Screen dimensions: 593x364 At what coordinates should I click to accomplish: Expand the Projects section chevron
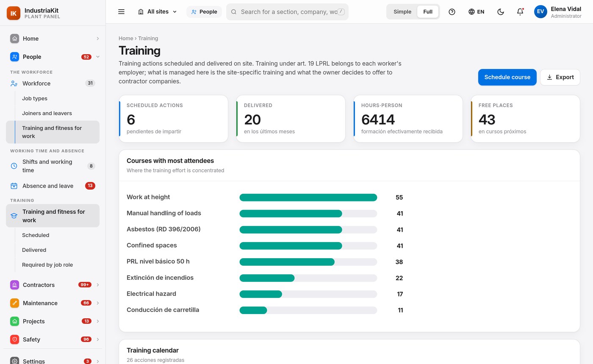click(98, 321)
